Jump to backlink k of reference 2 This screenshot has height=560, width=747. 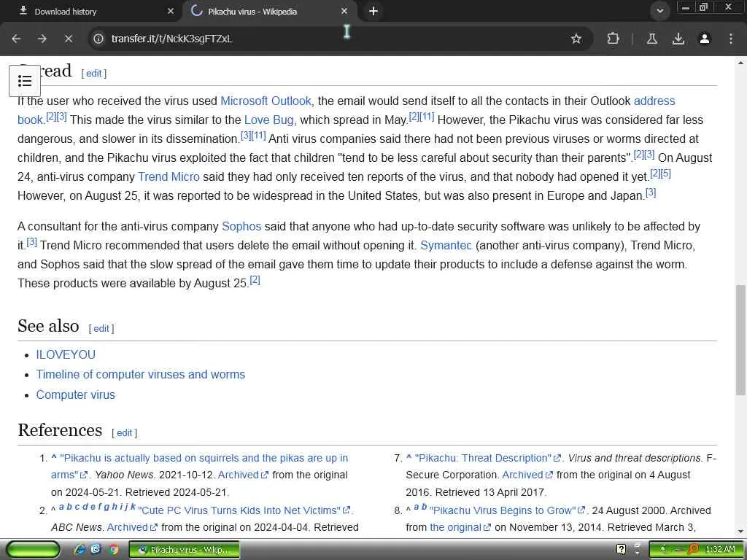[133, 507]
